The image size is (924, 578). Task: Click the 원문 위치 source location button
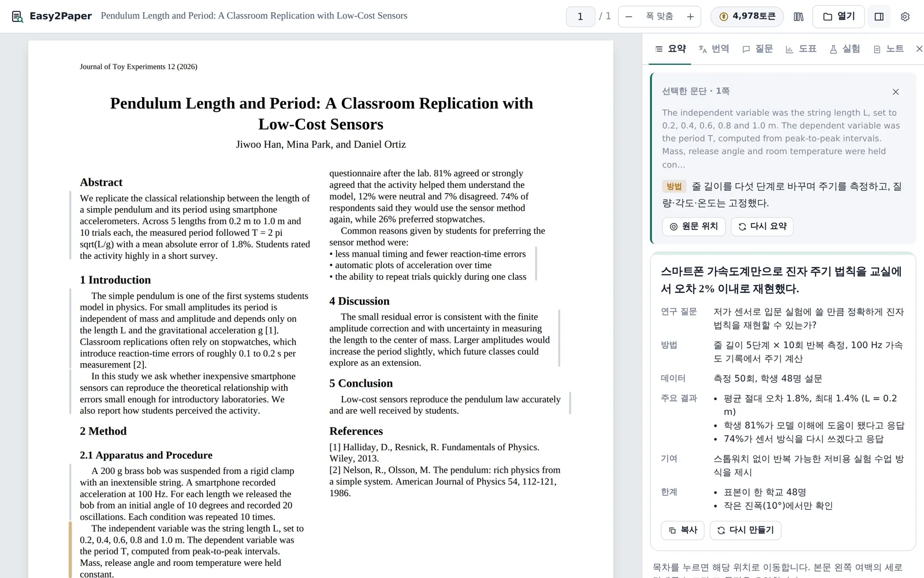click(694, 226)
